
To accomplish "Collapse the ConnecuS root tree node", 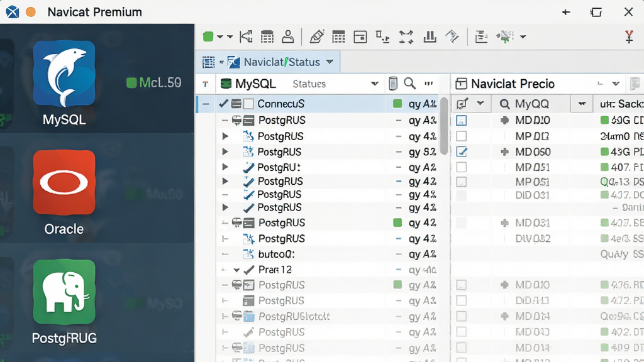I will [x=206, y=104].
